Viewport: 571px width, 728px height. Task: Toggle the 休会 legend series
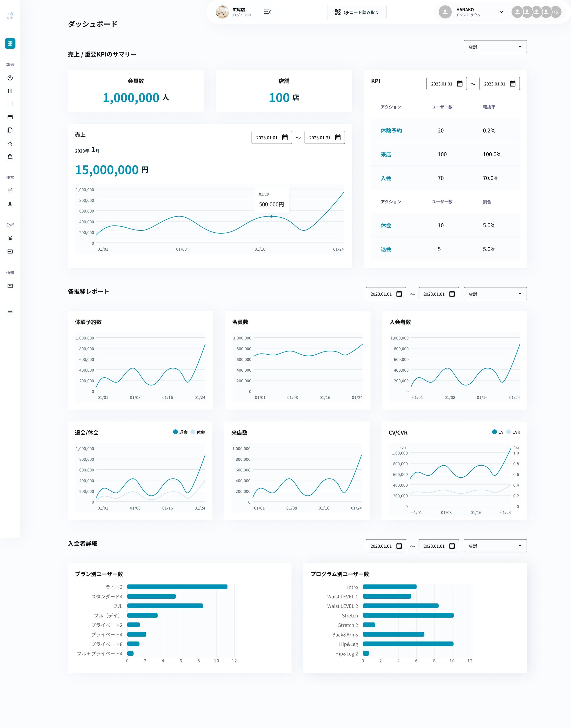[x=198, y=432]
